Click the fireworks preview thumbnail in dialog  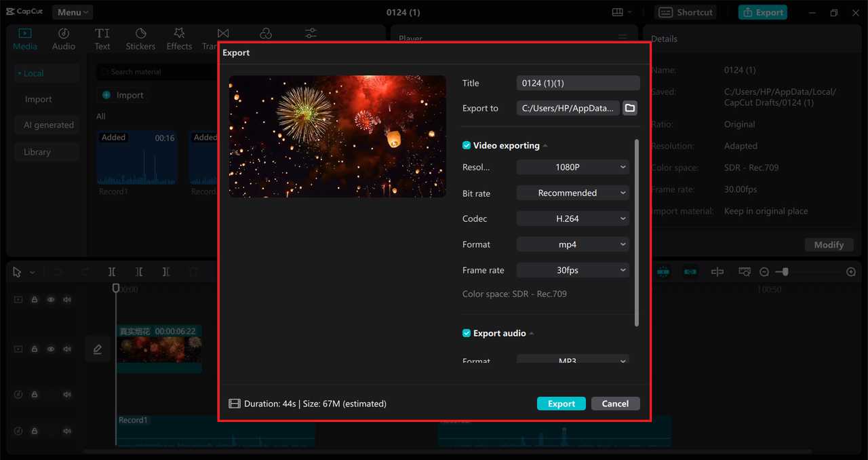pyautogui.click(x=338, y=136)
